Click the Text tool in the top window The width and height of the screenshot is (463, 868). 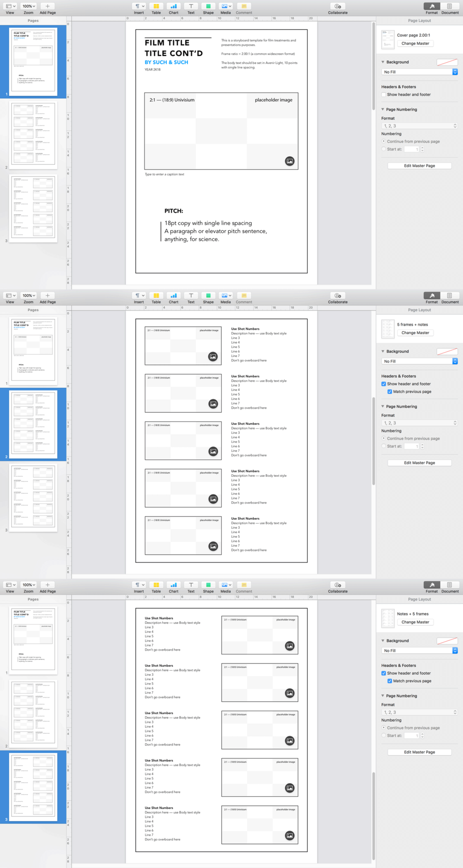tap(191, 6)
